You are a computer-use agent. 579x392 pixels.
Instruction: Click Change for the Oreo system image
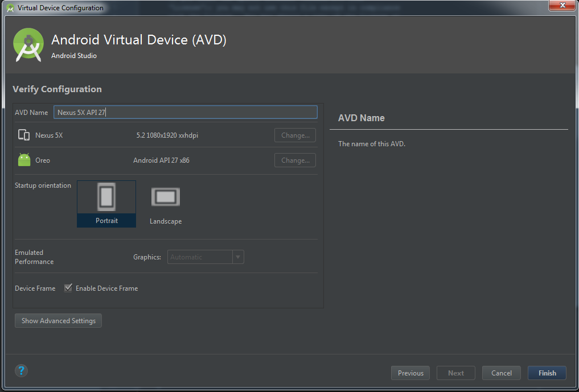click(x=295, y=160)
